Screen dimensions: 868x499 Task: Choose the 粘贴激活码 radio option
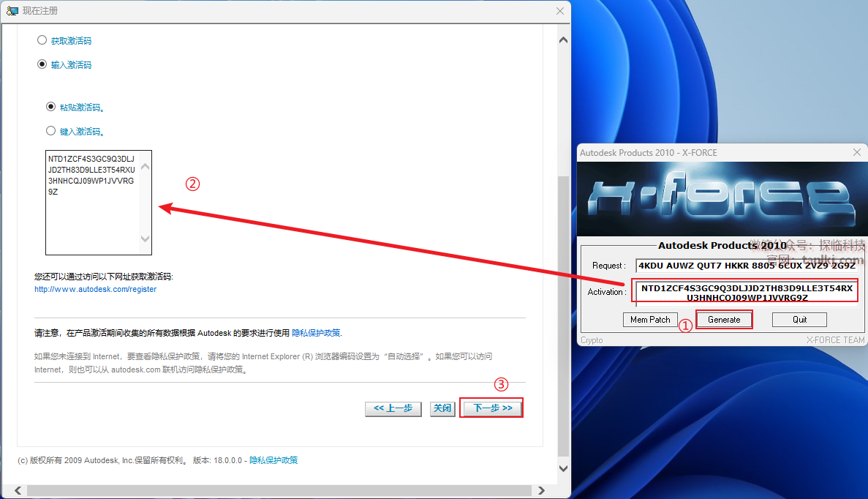50,106
